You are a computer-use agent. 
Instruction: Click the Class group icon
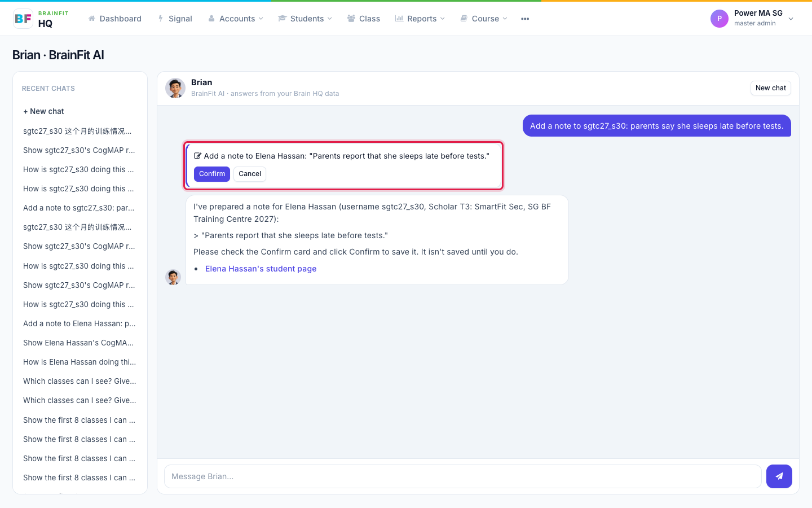351,19
